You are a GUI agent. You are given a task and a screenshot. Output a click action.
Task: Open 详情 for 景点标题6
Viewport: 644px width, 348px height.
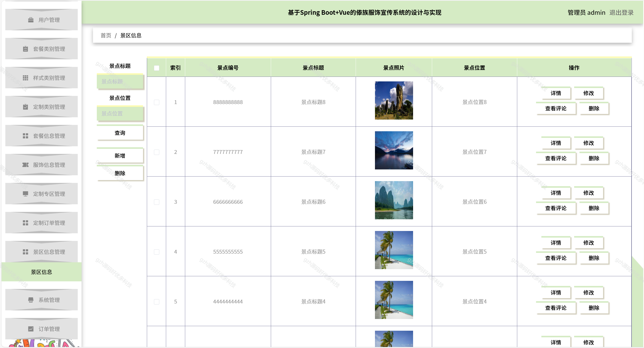click(x=556, y=193)
